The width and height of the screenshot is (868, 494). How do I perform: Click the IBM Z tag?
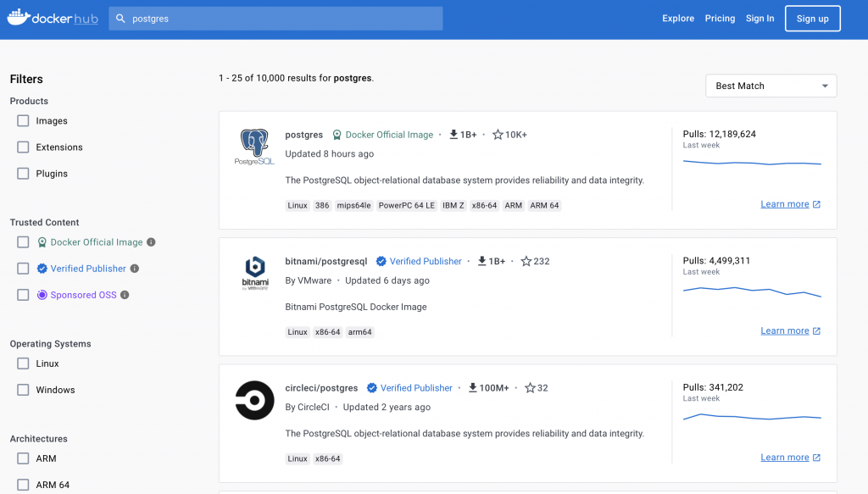(453, 205)
